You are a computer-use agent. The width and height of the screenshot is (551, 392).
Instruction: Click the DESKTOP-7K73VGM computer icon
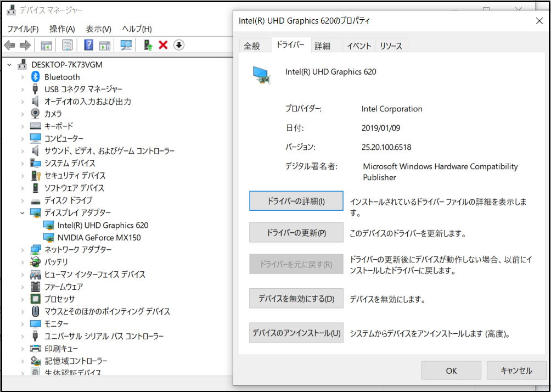(x=22, y=65)
